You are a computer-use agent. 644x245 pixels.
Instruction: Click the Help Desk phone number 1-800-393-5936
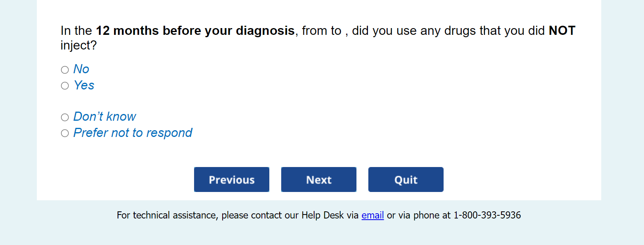[487, 215]
